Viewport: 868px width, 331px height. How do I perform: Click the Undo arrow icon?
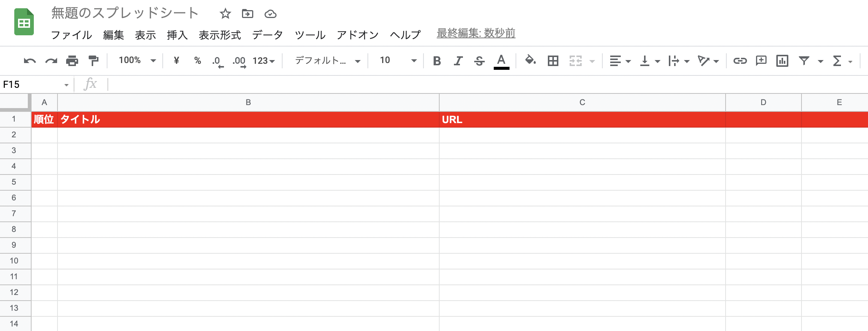pos(30,61)
